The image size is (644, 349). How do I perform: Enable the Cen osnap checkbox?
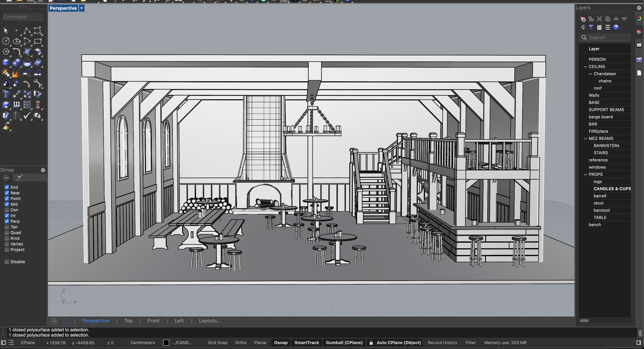[x=7, y=210]
